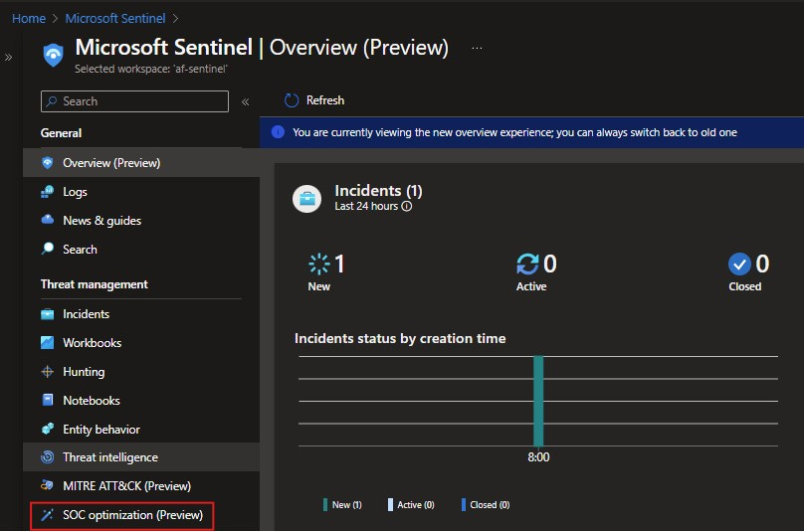Go to Home breadcrumb link

point(29,19)
